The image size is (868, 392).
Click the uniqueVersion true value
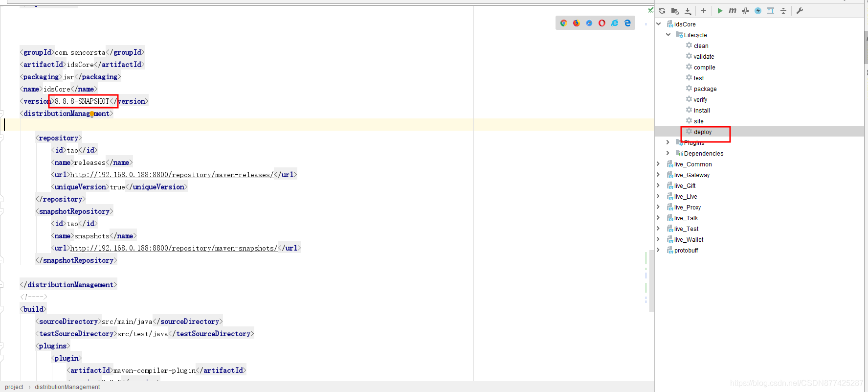[x=117, y=187]
